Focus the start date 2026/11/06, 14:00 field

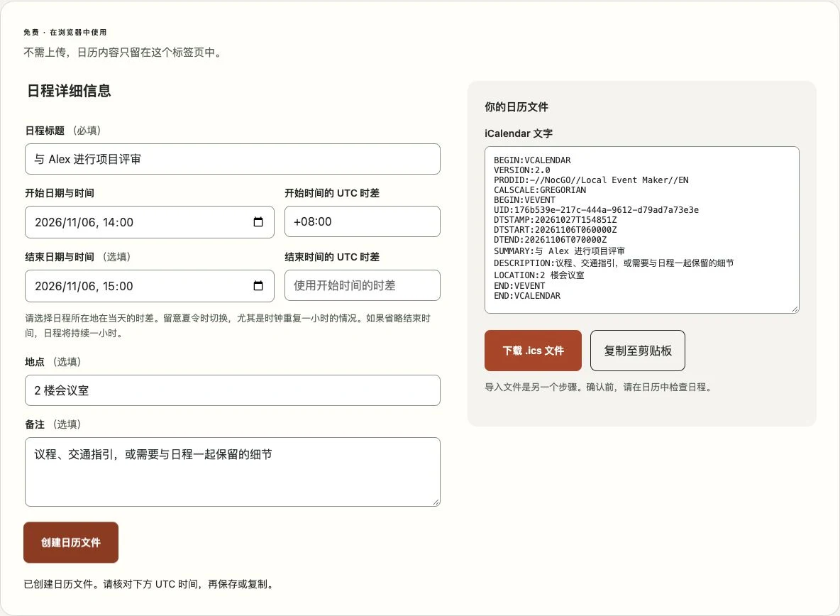[x=150, y=221]
